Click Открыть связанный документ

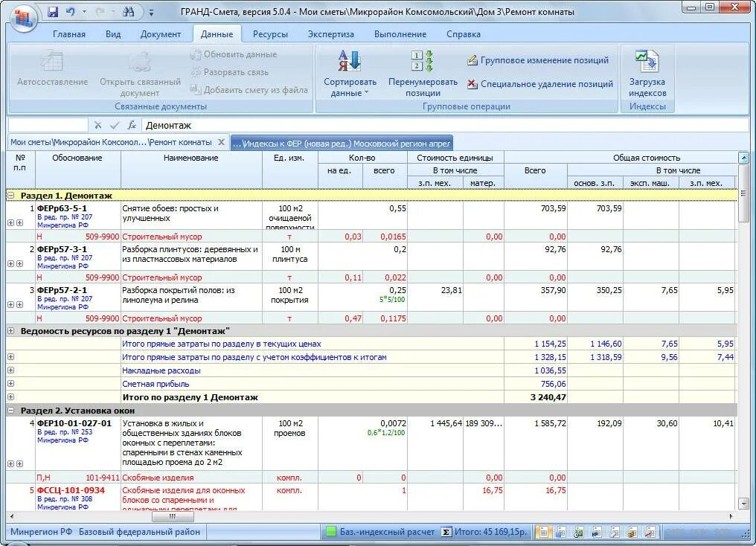pos(140,73)
